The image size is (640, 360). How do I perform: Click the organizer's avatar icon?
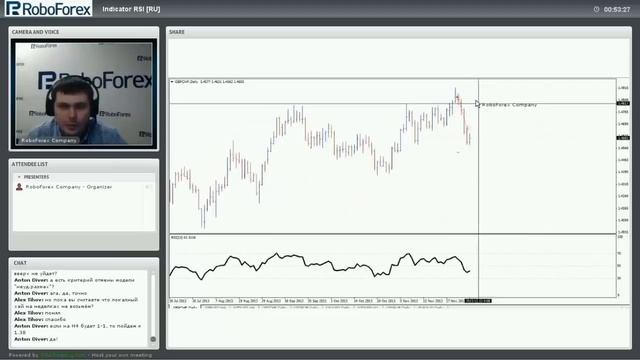(19, 187)
